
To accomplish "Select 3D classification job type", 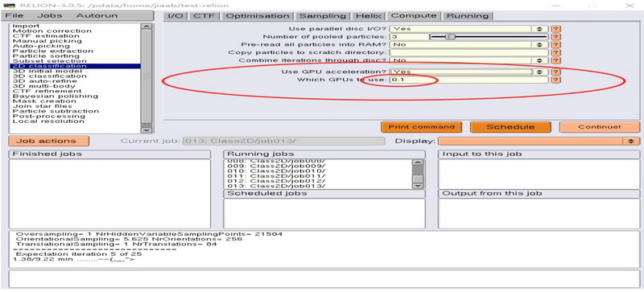I will [x=75, y=76].
